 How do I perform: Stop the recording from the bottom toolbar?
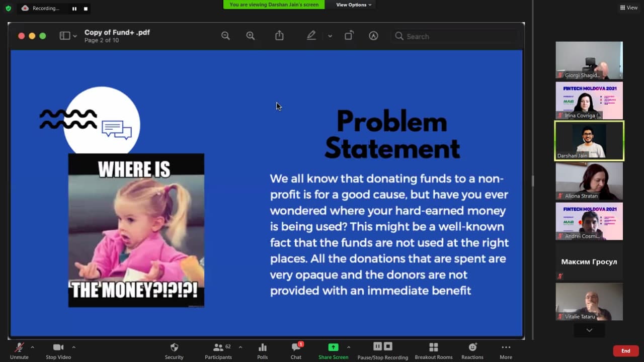(x=388, y=346)
